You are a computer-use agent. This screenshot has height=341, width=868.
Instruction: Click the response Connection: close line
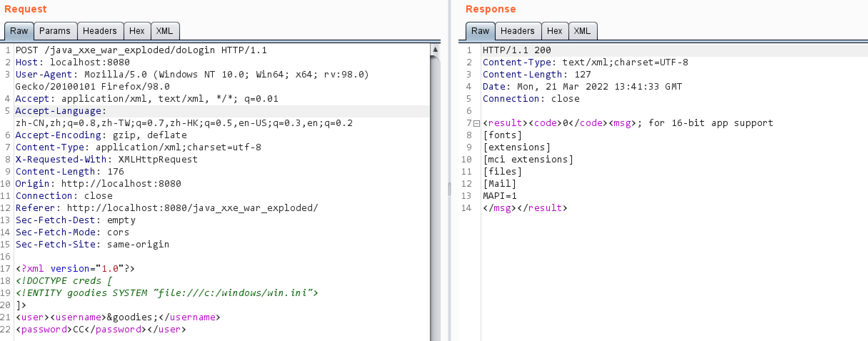531,99
